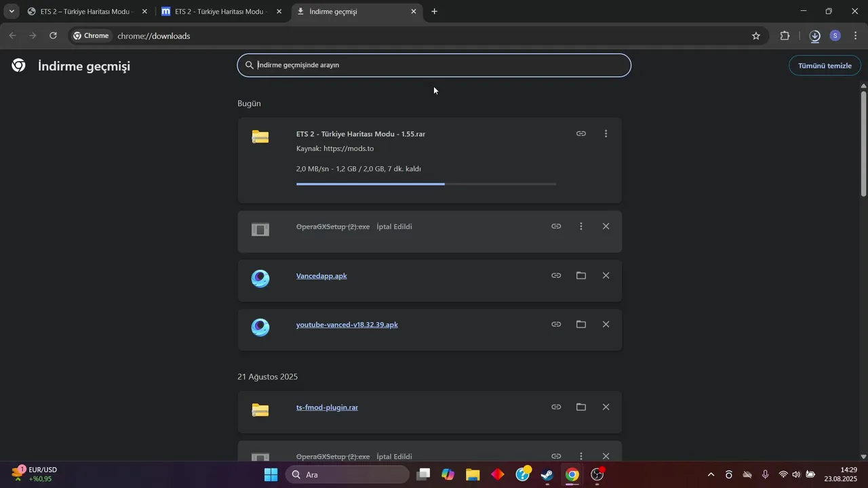Viewport: 868px width, 488px height.
Task: Open Steam from the taskbar
Action: click(x=547, y=474)
